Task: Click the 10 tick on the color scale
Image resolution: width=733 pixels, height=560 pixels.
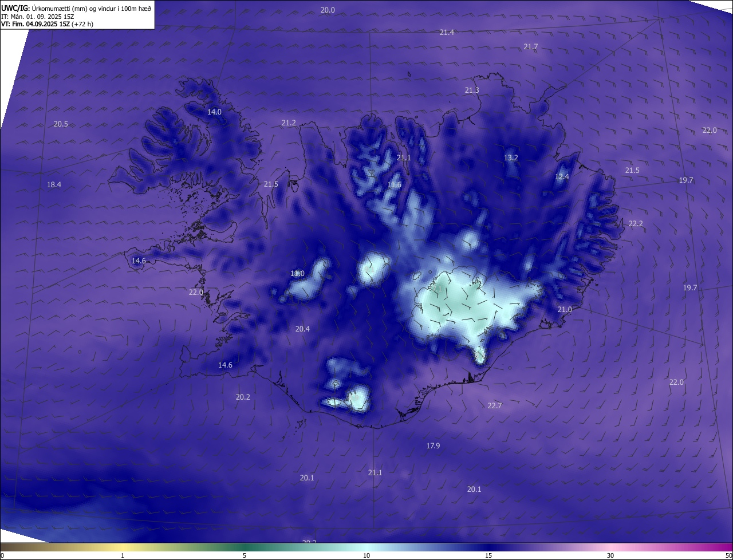Action: pos(366,555)
